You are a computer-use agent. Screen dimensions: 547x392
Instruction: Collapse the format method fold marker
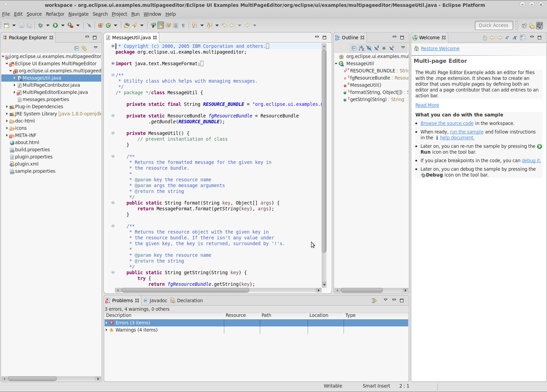tap(113, 203)
